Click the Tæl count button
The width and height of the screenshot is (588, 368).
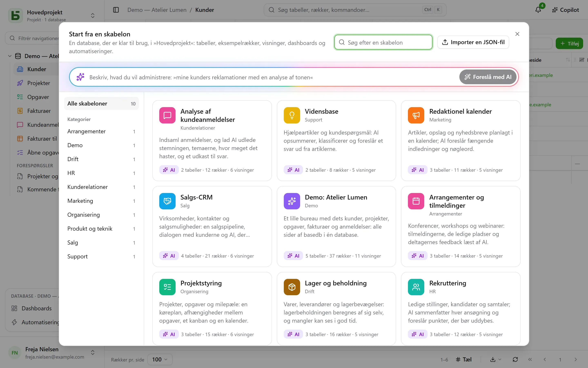click(x=464, y=359)
